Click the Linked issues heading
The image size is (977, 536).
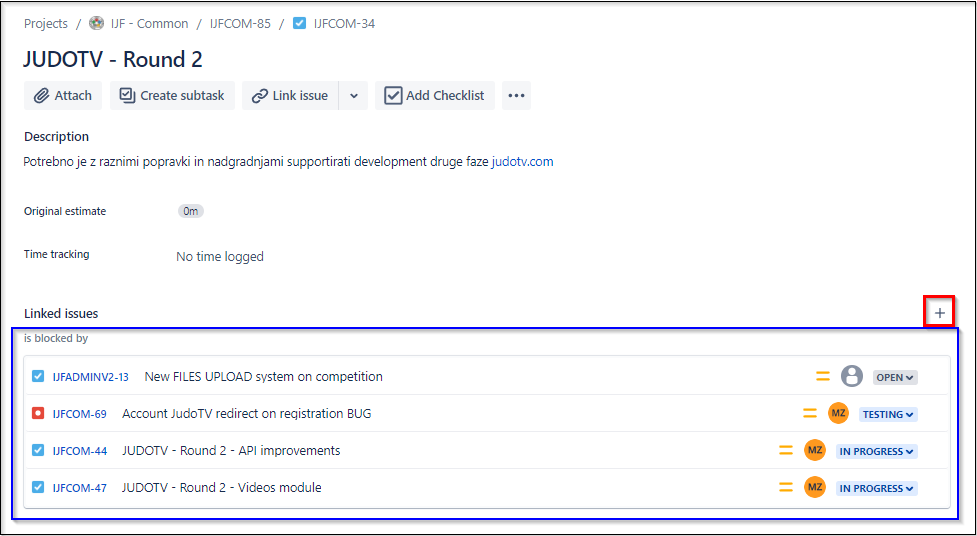coord(61,313)
